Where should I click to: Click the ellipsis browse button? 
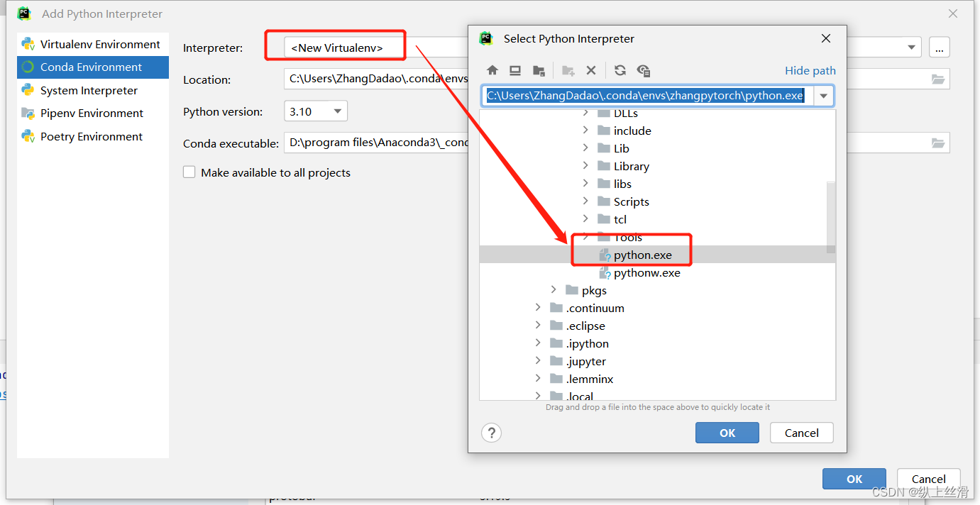[x=939, y=48]
